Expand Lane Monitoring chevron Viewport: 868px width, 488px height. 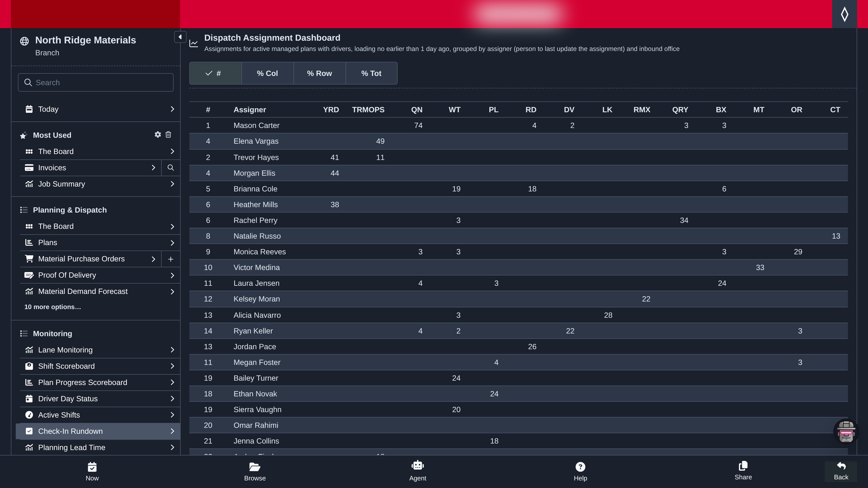tap(172, 350)
